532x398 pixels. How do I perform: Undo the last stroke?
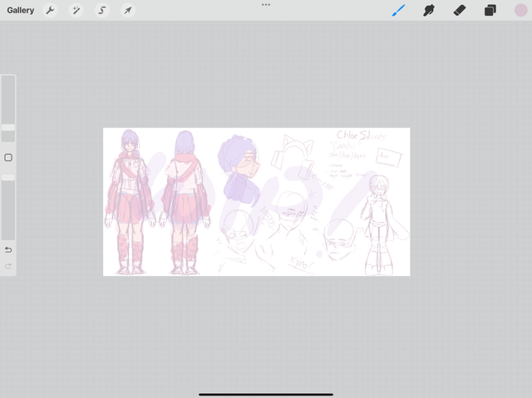[x=8, y=250]
